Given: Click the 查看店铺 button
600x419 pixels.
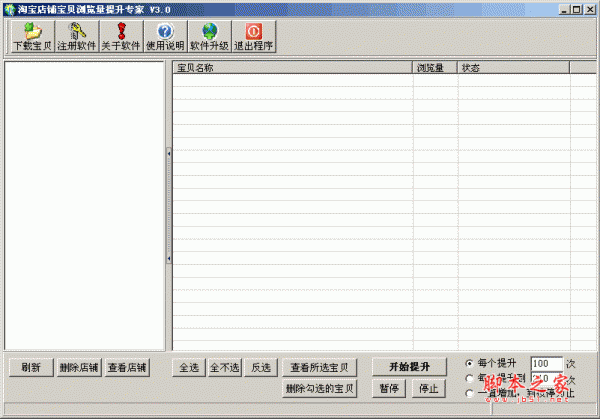Looking at the screenshot, I should 127,367.
